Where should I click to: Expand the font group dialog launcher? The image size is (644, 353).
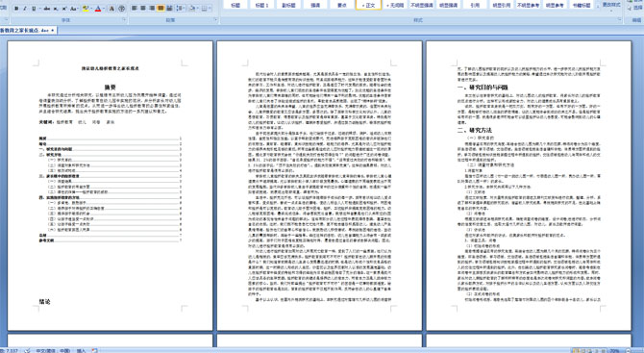124,19
